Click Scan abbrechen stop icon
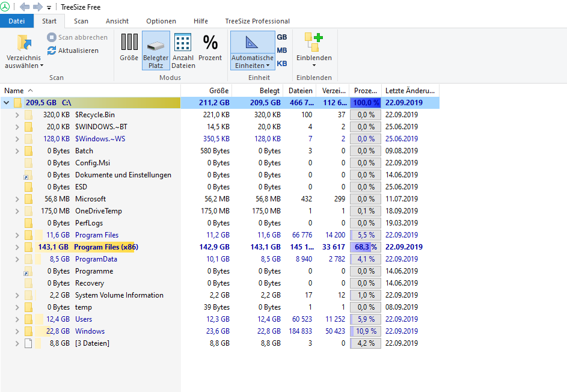This screenshot has width=567, height=392. [52, 37]
